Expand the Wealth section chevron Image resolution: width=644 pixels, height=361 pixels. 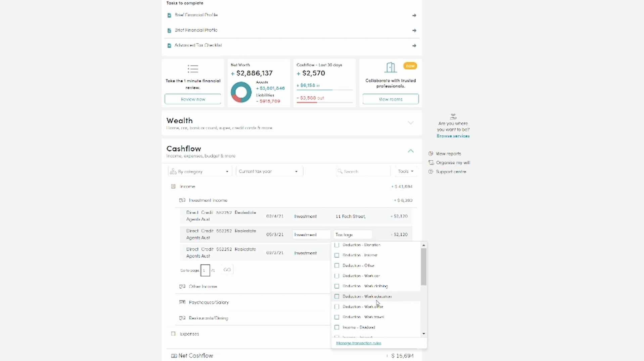tap(411, 123)
